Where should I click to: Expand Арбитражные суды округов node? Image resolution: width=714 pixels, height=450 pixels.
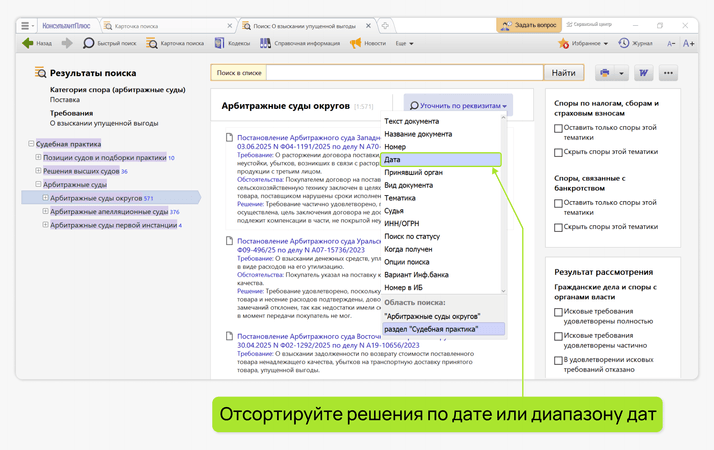click(46, 198)
